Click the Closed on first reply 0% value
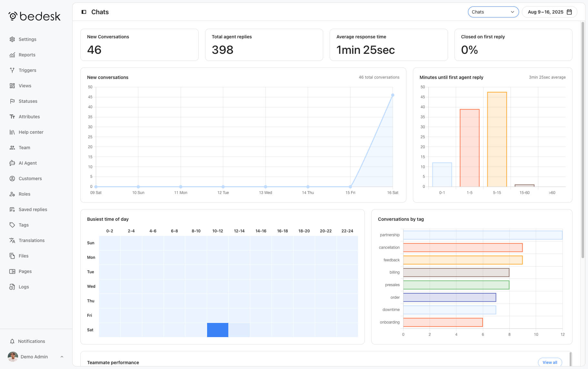 469,50
